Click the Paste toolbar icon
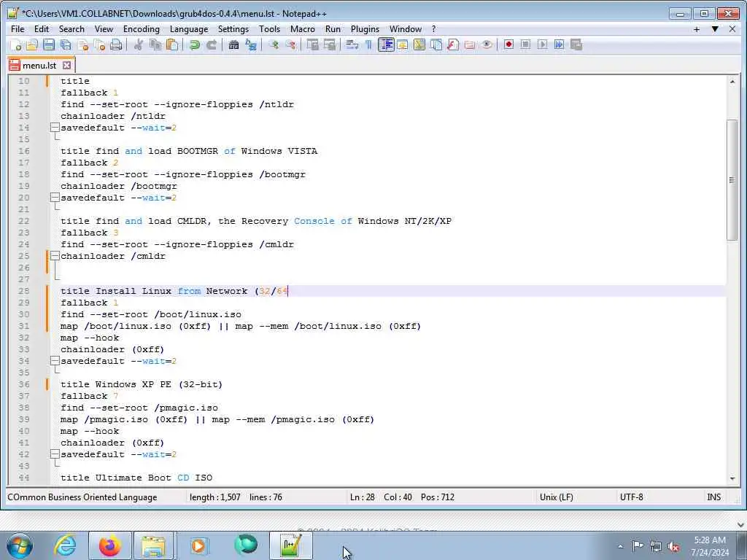The image size is (747, 560). coord(172,44)
